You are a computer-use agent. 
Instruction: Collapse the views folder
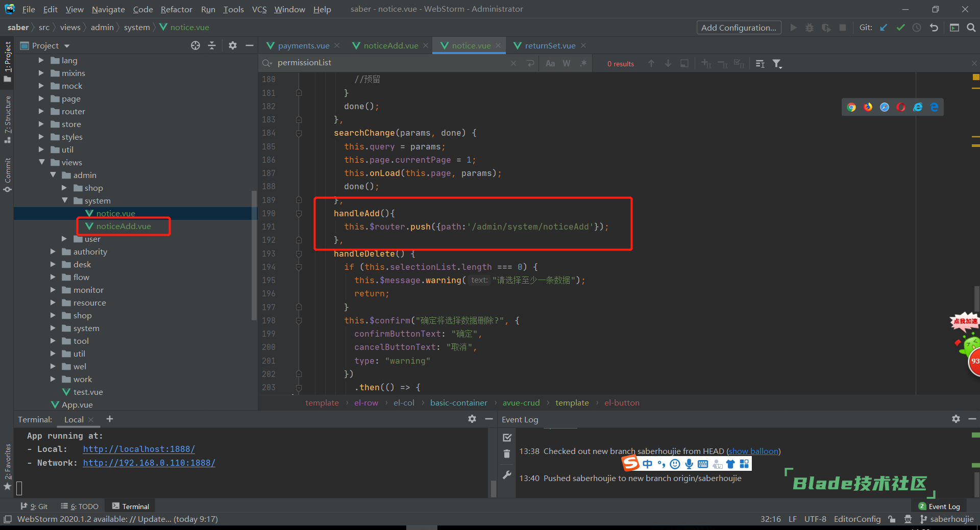41,162
